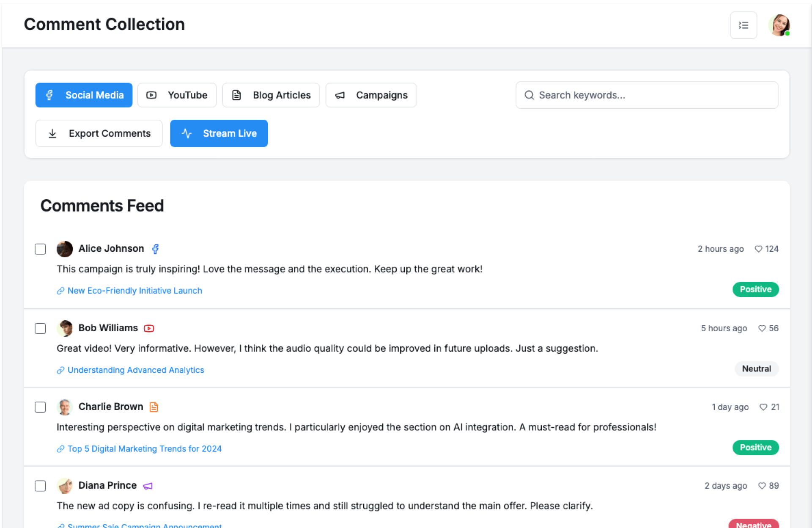Click blog document icon beside Charlie Brown
This screenshot has width=812, height=528.
pyautogui.click(x=154, y=407)
